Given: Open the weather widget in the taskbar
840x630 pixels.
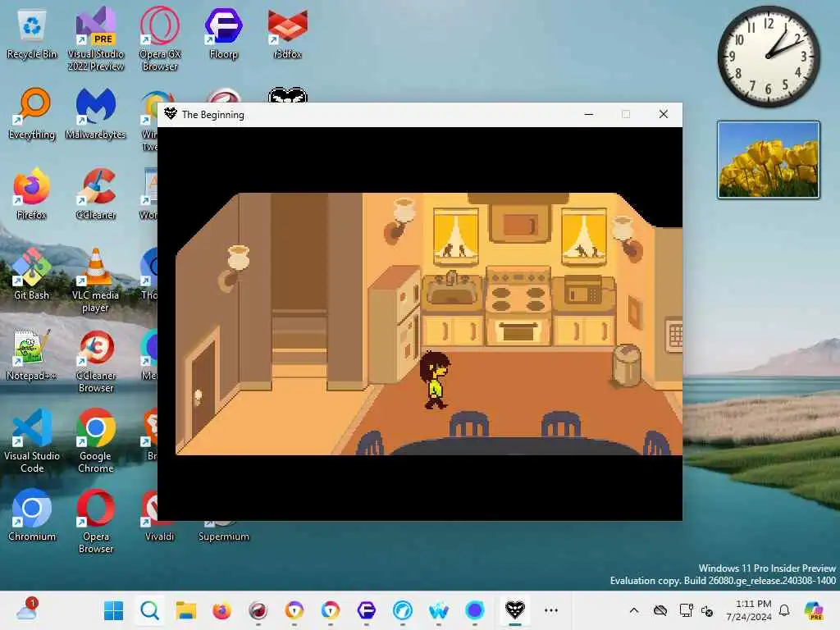Looking at the screenshot, I should (26, 609).
